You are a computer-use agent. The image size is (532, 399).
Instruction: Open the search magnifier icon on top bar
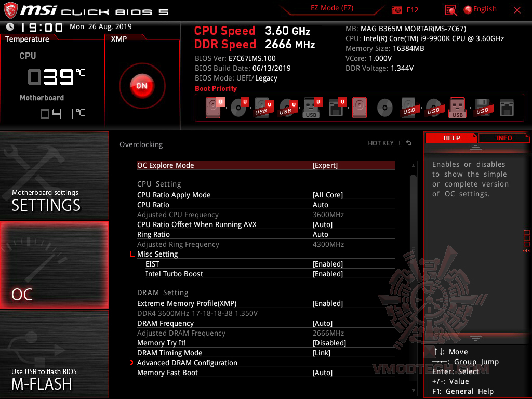pos(451,9)
